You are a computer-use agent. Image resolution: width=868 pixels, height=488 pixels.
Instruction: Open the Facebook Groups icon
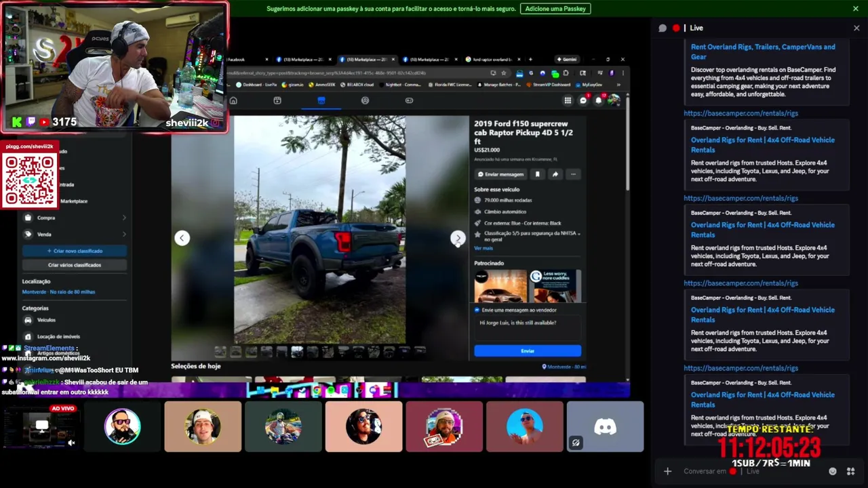pos(365,100)
